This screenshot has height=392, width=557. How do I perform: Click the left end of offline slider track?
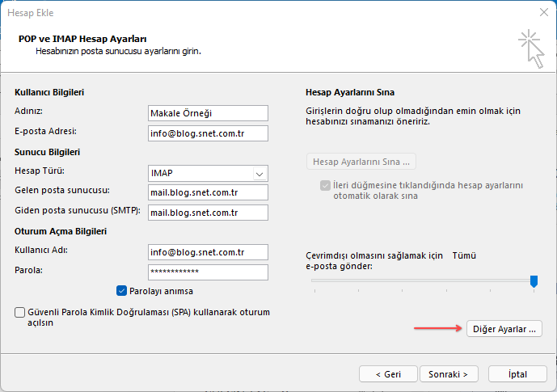click(314, 280)
